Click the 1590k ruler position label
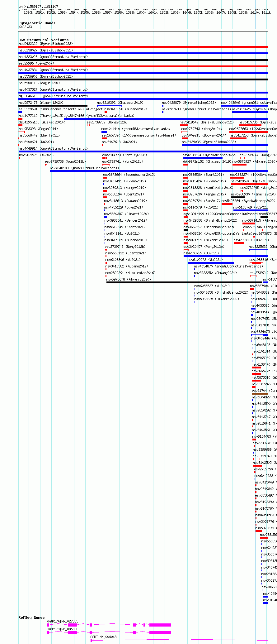The image size is (277, 644). [28, 12]
